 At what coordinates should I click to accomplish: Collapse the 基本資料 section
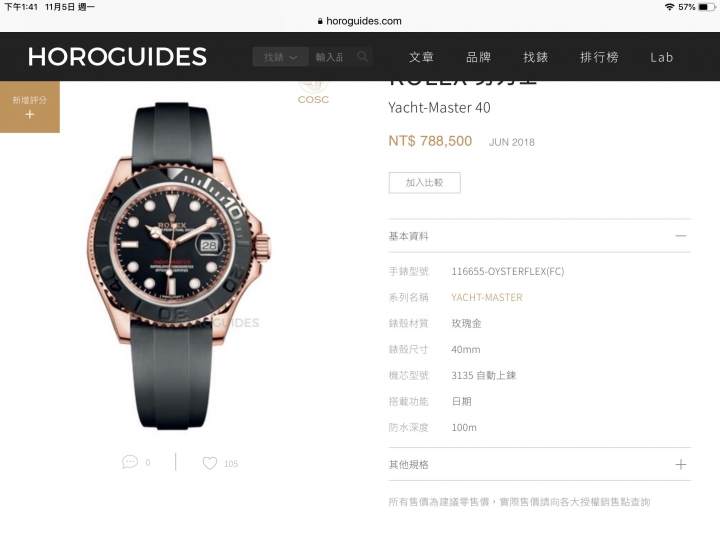coord(681,236)
